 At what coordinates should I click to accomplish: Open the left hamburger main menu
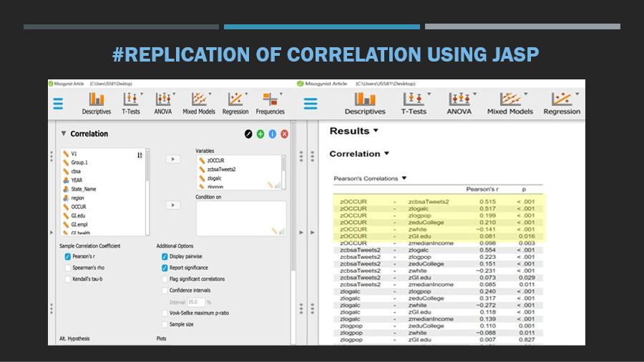coord(58,104)
